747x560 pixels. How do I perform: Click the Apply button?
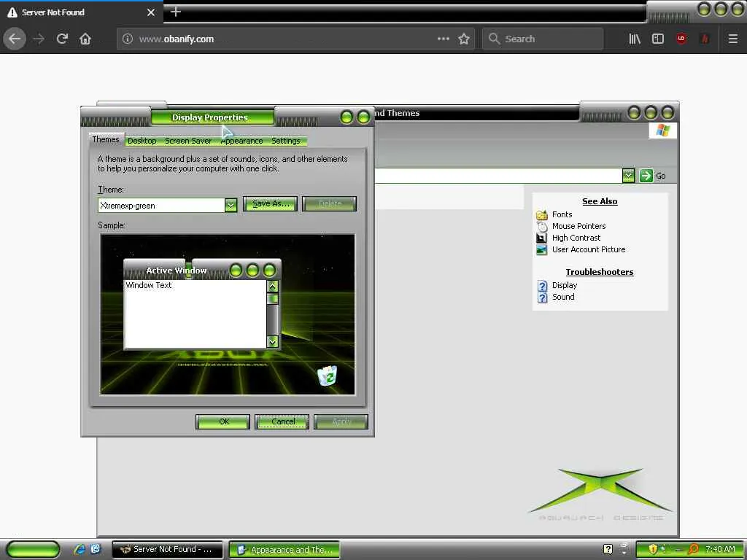pos(341,421)
